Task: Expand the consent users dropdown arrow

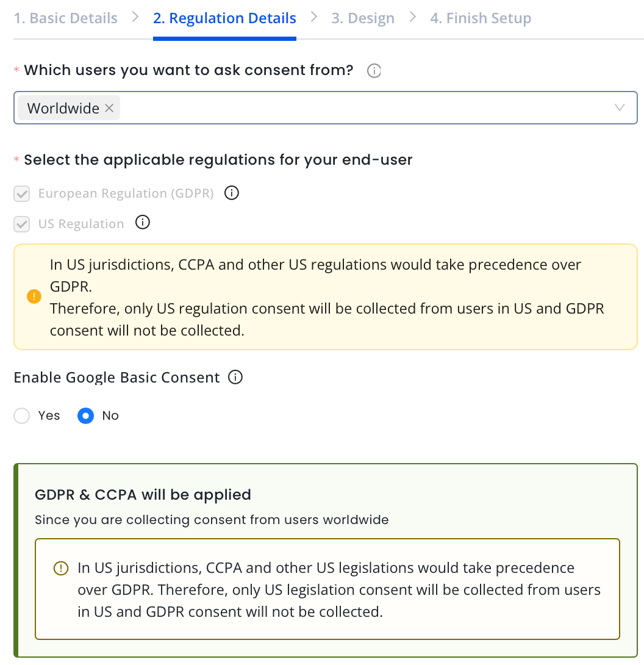Action: [x=620, y=108]
